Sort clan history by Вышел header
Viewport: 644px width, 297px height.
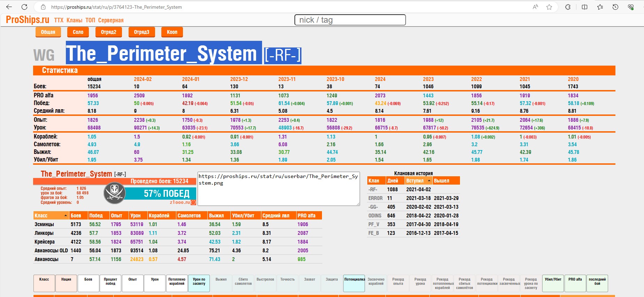coord(446,181)
